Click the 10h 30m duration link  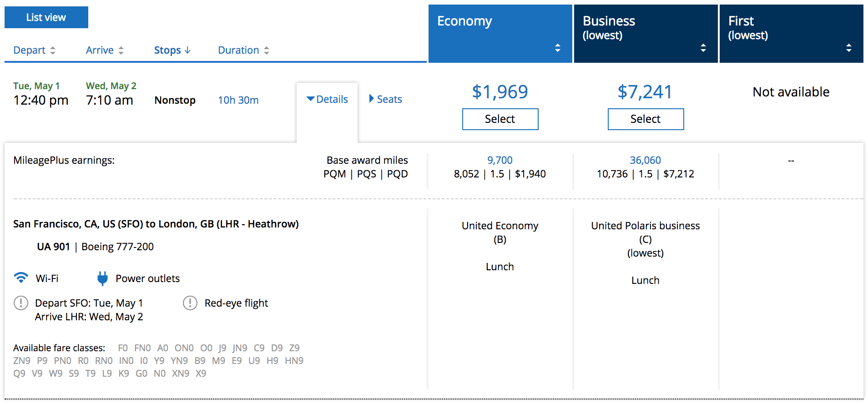(x=238, y=100)
